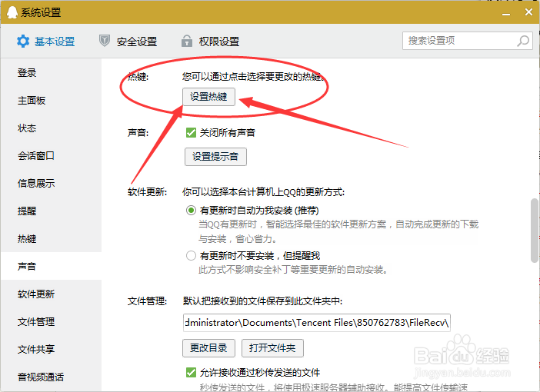The height and width of the screenshot is (392, 540).
Task: Click the 打开文件夹 button
Action: coord(272,348)
